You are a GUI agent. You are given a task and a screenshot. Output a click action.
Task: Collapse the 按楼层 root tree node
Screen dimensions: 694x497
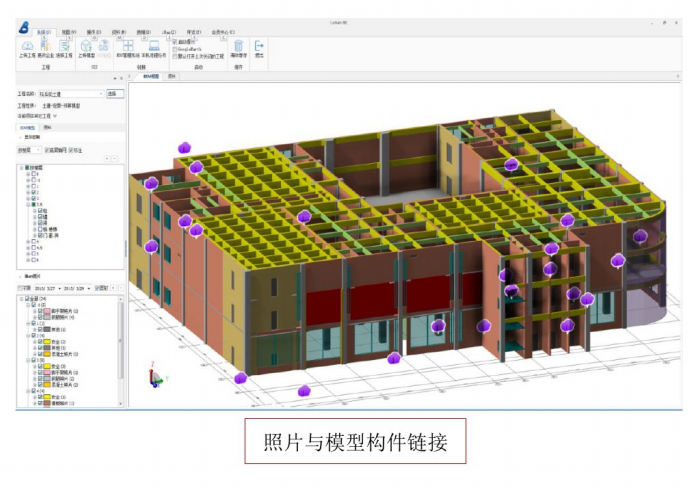click(21, 167)
